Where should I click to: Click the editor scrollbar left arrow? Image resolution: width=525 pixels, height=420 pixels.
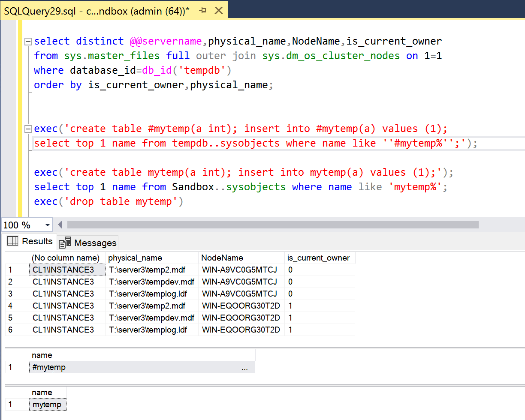(60, 225)
